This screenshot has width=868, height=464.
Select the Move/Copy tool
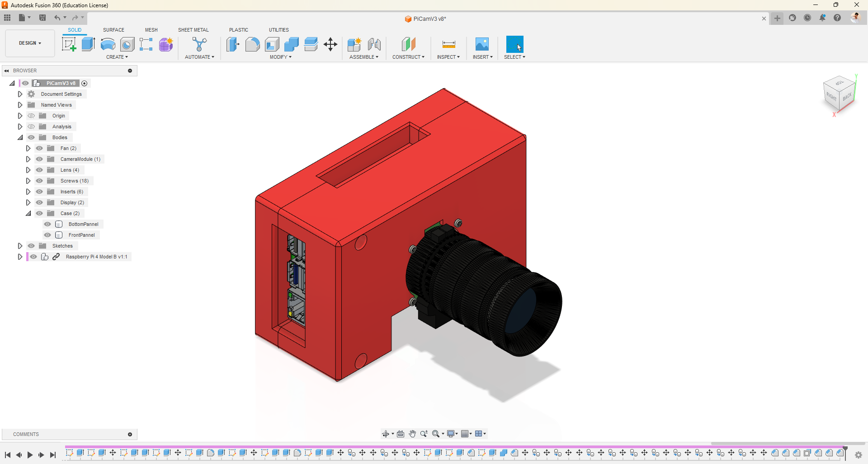(330, 44)
